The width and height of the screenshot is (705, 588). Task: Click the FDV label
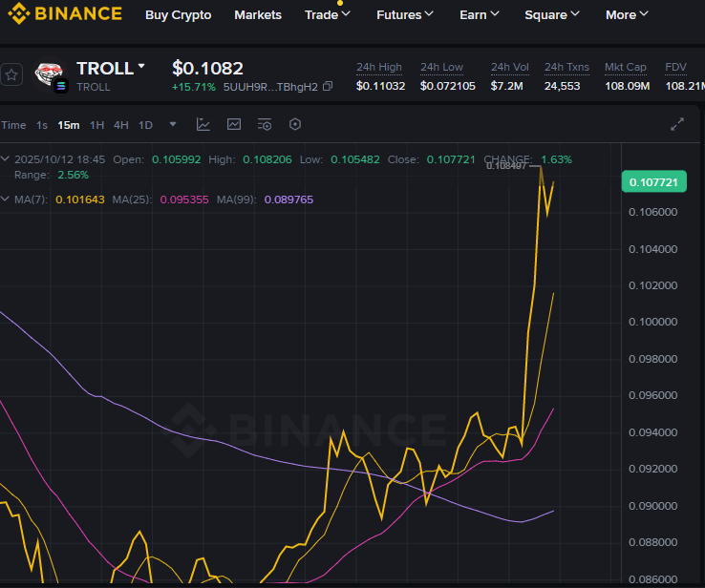pos(675,67)
